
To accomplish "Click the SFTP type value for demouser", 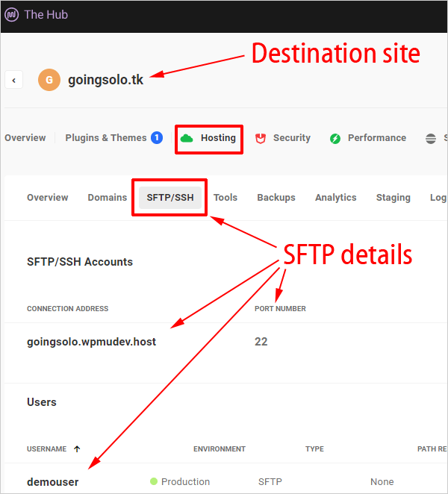I will pos(270,482).
